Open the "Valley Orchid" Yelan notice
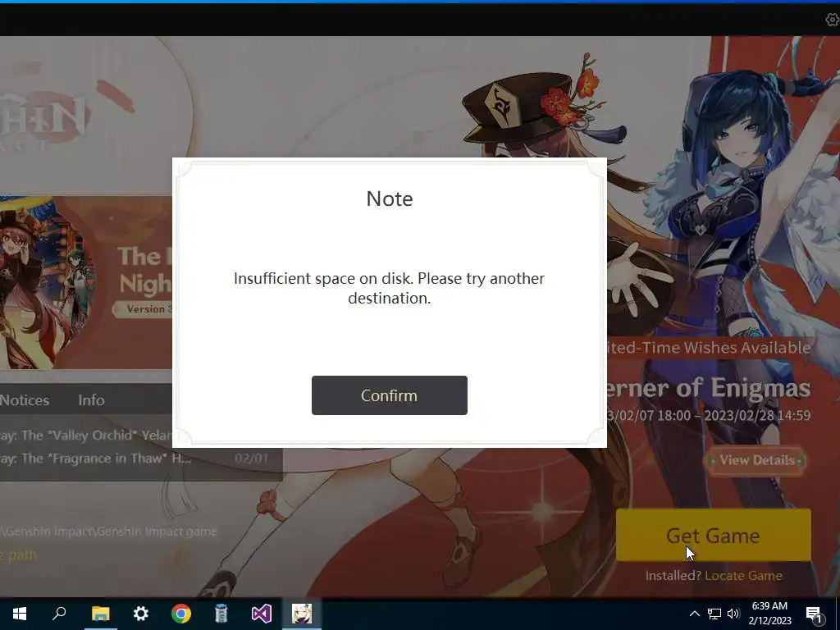The height and width of the screenshot is (630, 840). (x=85, y=435)
